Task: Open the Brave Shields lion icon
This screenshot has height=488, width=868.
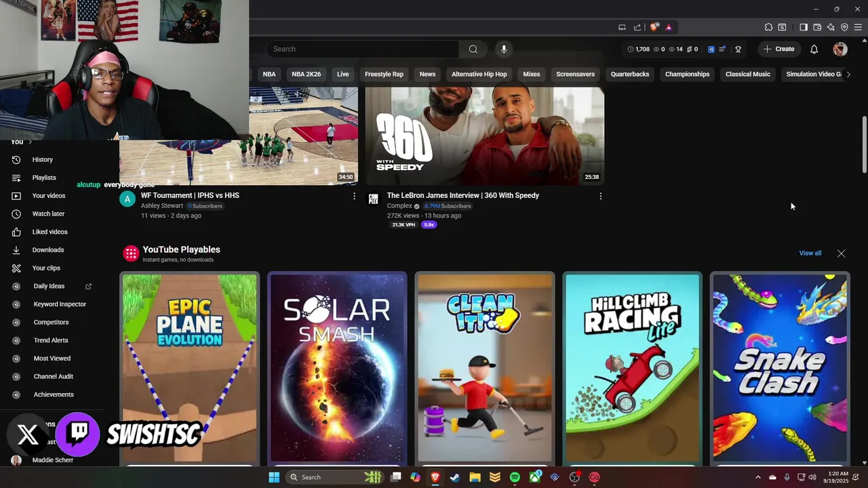Action: click(x=654, y=27)
